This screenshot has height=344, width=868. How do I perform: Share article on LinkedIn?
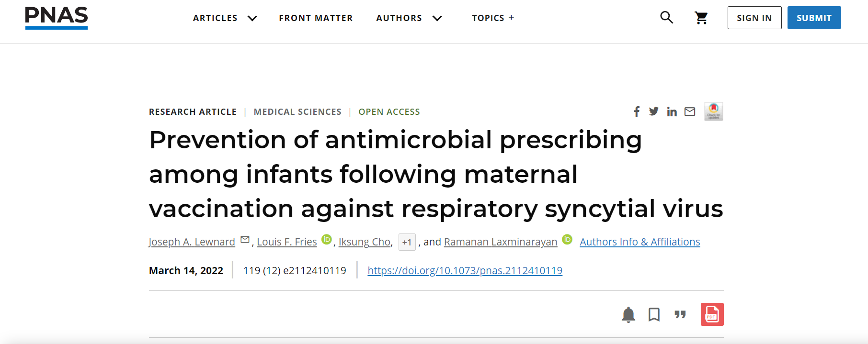click(x=672, y=111)
